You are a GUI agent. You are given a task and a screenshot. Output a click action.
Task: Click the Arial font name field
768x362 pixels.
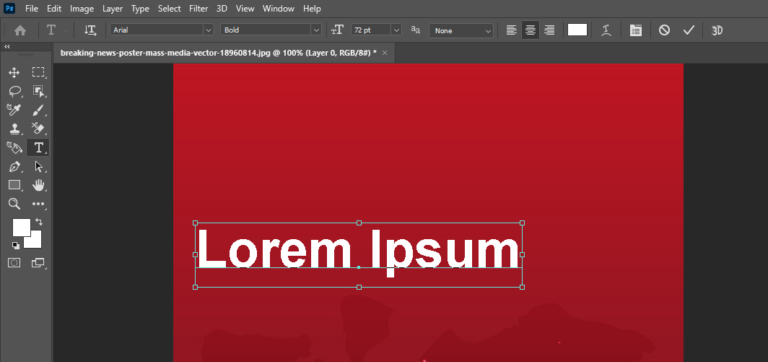[x=157, y=30]
